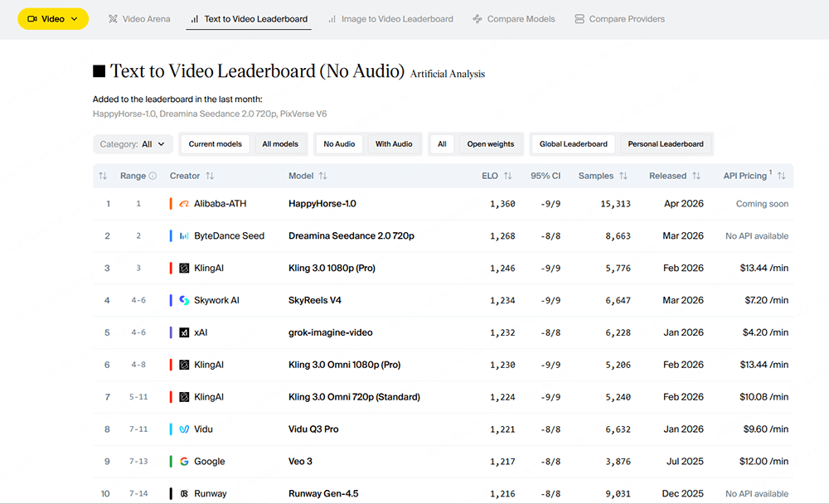The height and width of the screenshot is (504, 829).
Task: Click the Compare Providers server icon
Action: pos(579,19)
